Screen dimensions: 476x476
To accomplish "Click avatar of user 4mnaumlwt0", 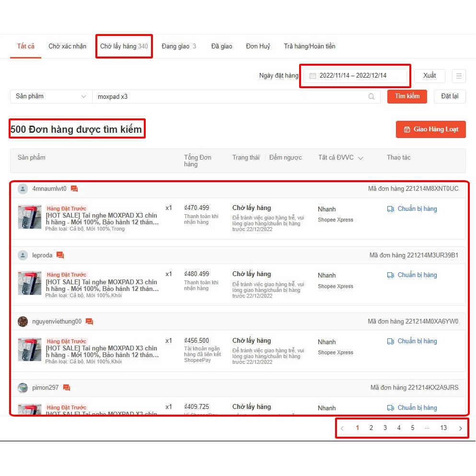I will 23,189.
